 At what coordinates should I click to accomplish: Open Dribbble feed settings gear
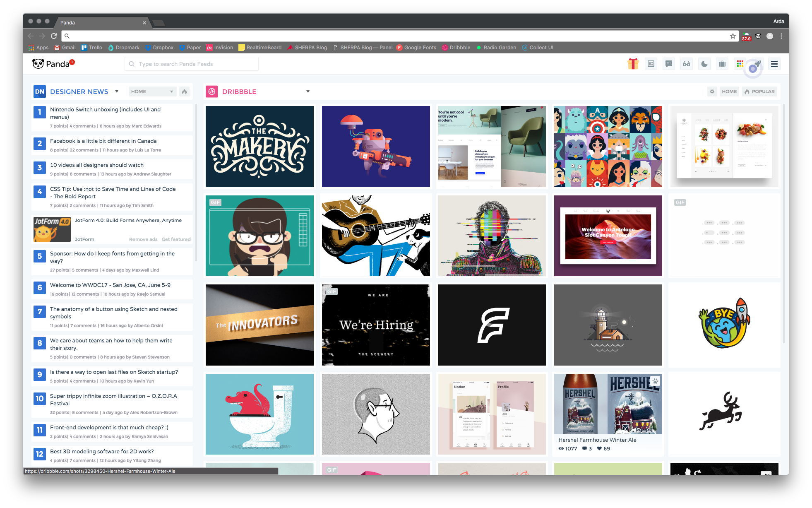(x=712, y=91)
